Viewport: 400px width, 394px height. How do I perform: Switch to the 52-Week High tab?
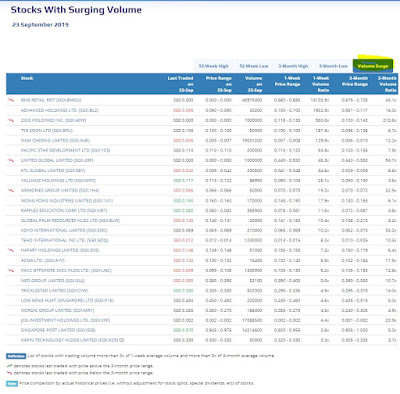point(214,66)
